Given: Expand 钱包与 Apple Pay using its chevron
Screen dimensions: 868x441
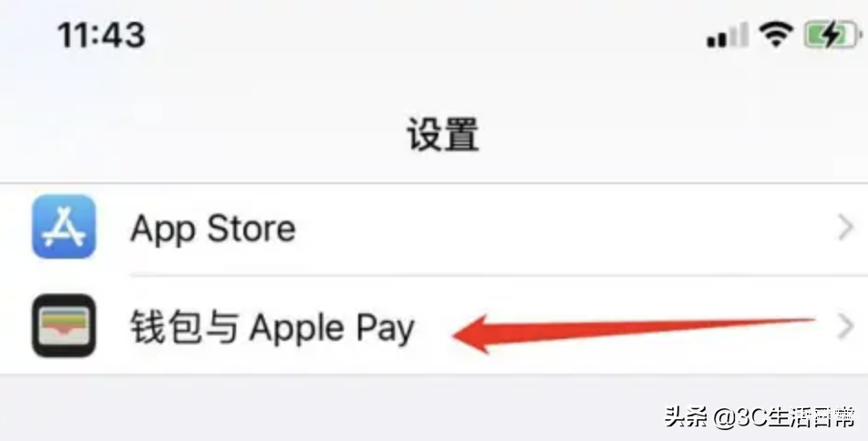Looking at the screenshot, I should tap(845, 326).
